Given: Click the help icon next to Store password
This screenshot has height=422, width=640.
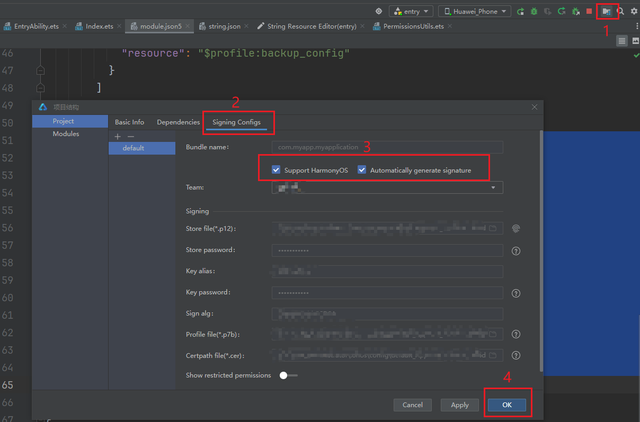Looking at the screenshot, I should pos(516,251).
